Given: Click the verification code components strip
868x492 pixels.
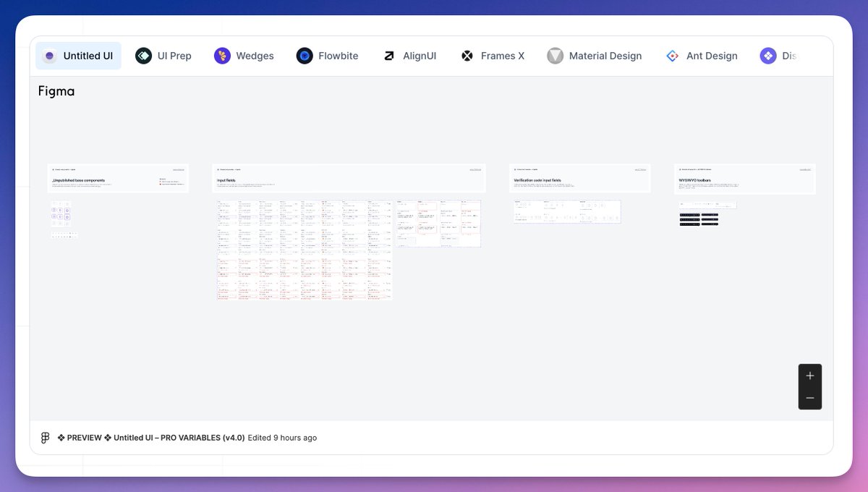Looking at the screenshot, I should (567, 211).
